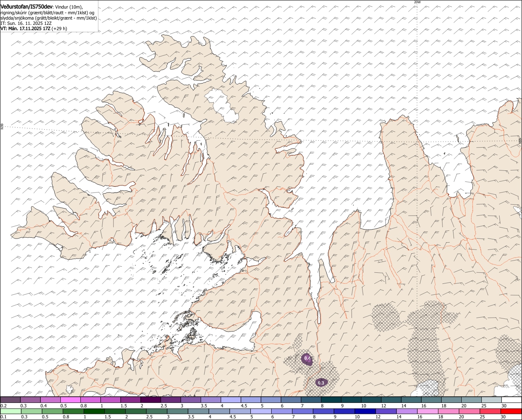Select the upper-scale dark mauve swatch at 0.2
The height and width of the screenshot is (420, 522).
(10, 400)
